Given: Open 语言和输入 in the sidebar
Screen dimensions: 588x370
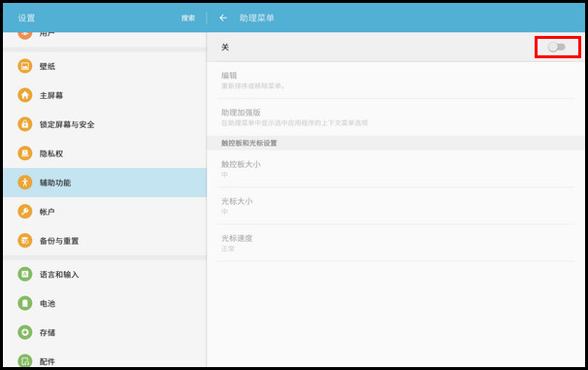Looking at the screenshot, I should [105, 274].
